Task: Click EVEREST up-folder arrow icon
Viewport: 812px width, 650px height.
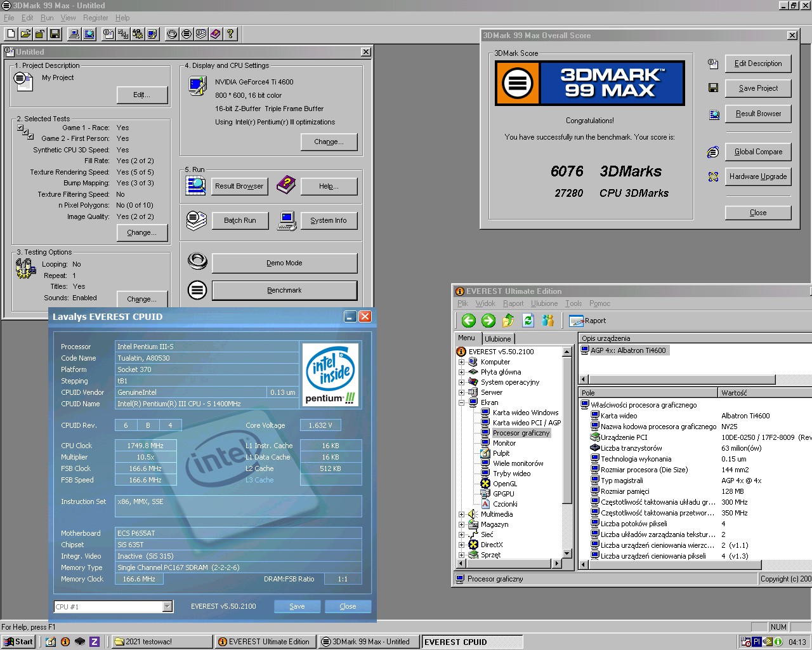Action: point(508,321)
